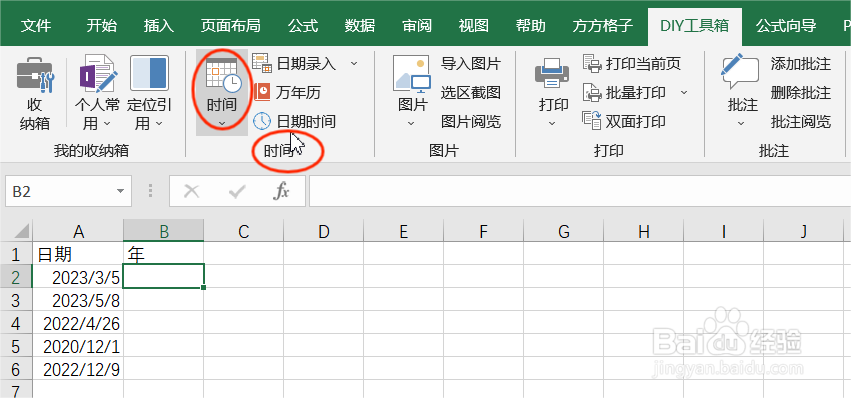Open the 文件 tab
The image size is (851, 398).
click(36, 26)
